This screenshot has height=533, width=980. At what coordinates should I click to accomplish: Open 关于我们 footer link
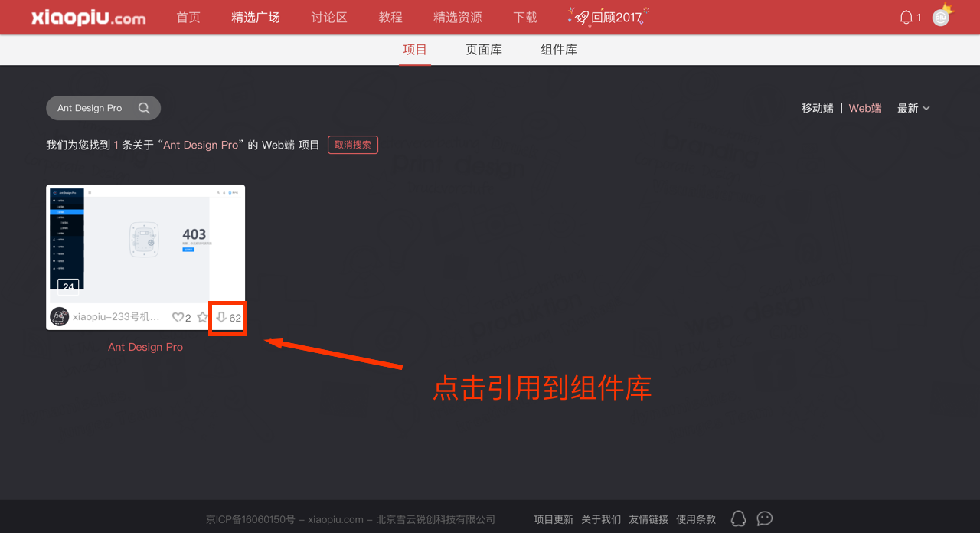point(601,519)
